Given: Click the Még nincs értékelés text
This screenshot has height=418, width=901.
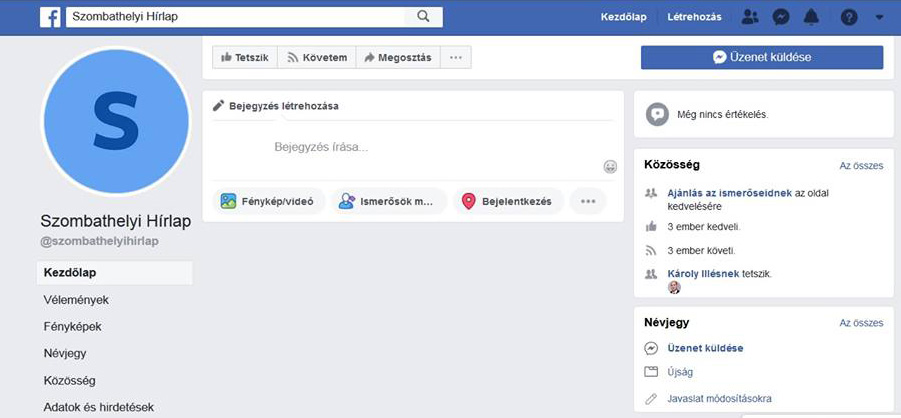Looking at the screenshot, I should point(723,114).
